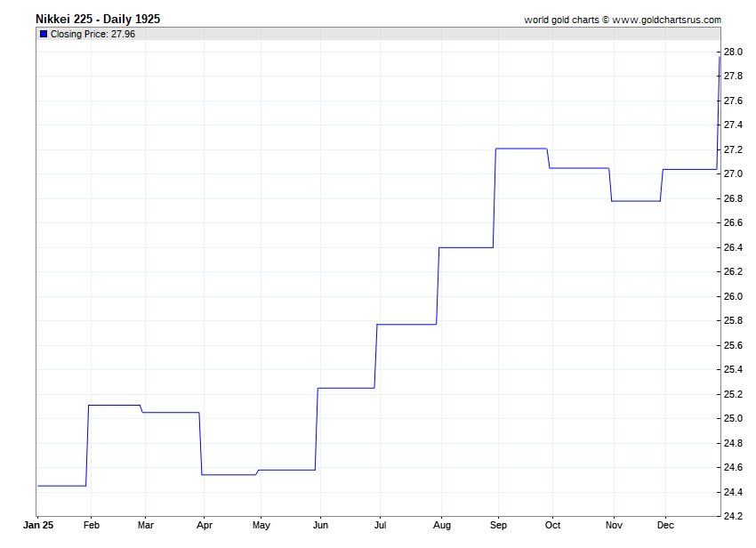756x548 pixels.
Task: Click the 25.6 y-axis value
Action: click(733, 345)
